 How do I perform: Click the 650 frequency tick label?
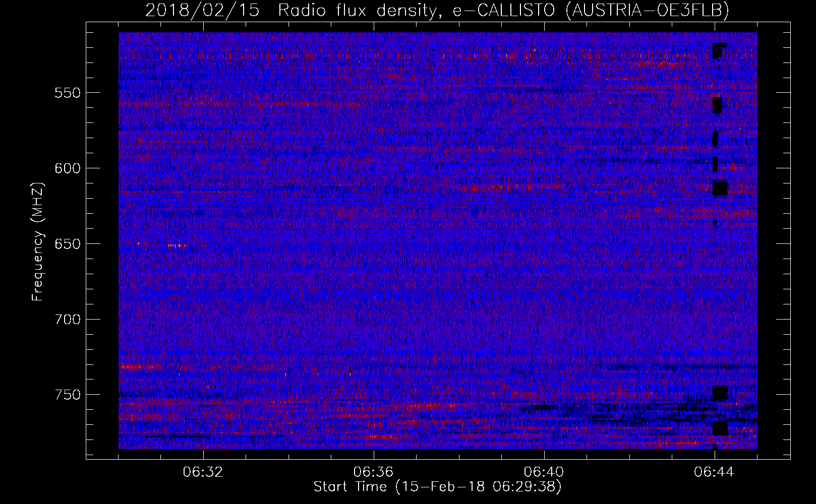pyautogui.click(x=68, y=244)
